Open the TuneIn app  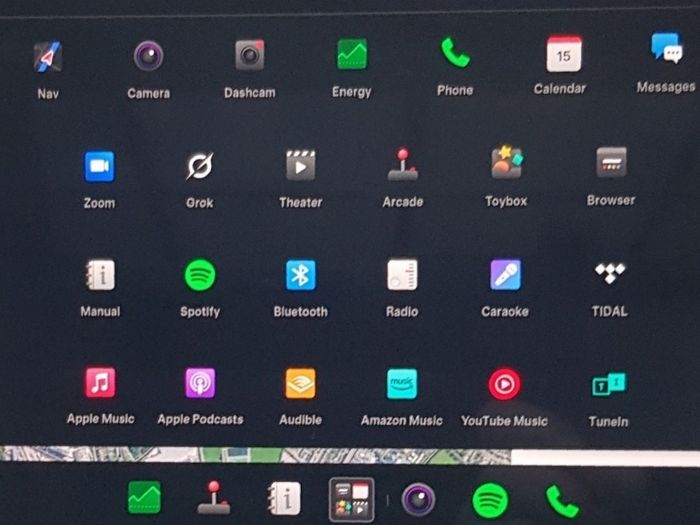609,384
